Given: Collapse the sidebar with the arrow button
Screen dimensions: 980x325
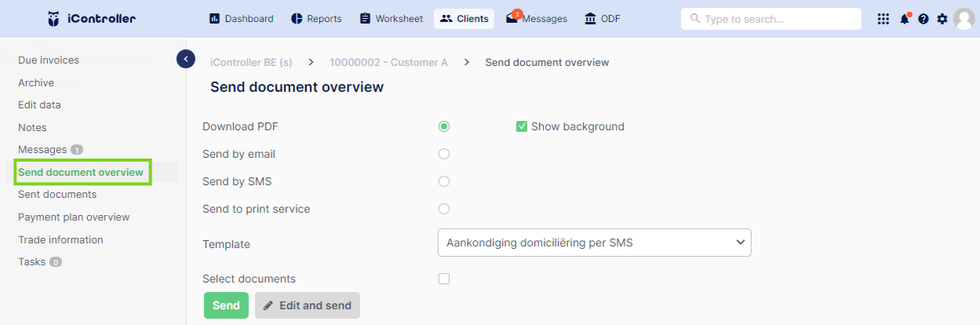Looking at the screenshot, I should pos(186,59).
